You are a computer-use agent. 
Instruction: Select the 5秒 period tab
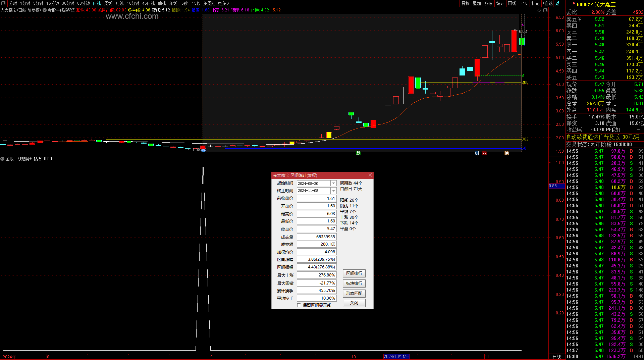[184, 3]
